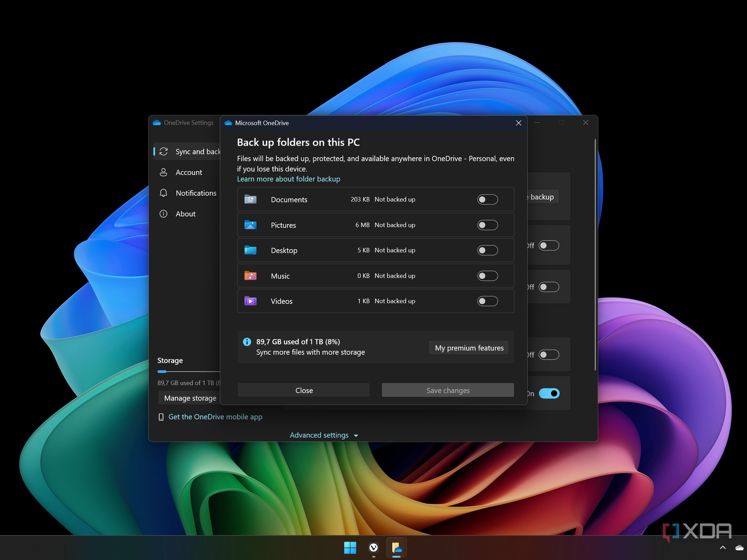
Task: Open the Account settings tab
Action: tap(189, 173)
